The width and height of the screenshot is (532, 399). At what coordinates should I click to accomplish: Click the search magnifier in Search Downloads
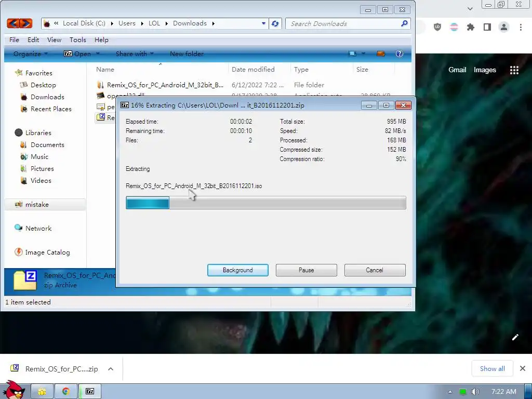point(404,23)
